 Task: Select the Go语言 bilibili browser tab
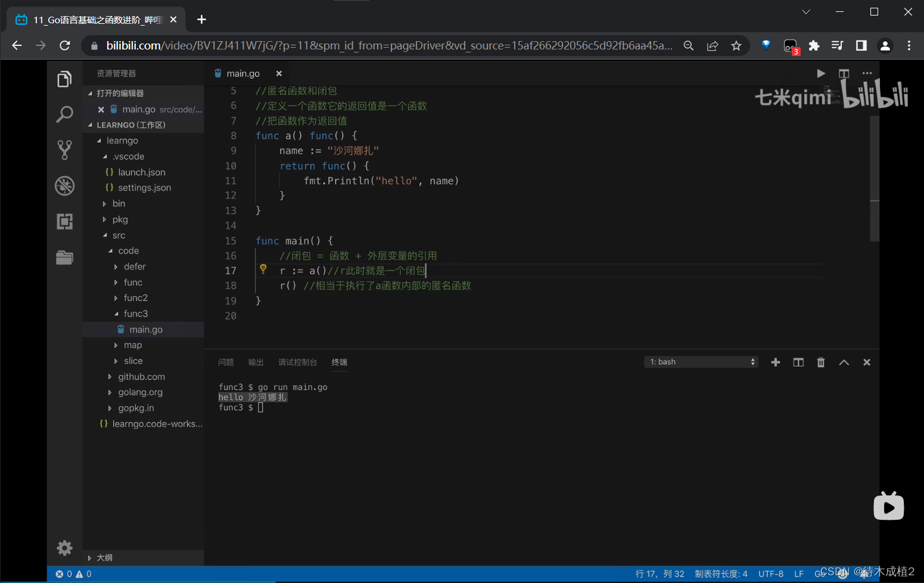pyautogui.click(x=97, y=20)
